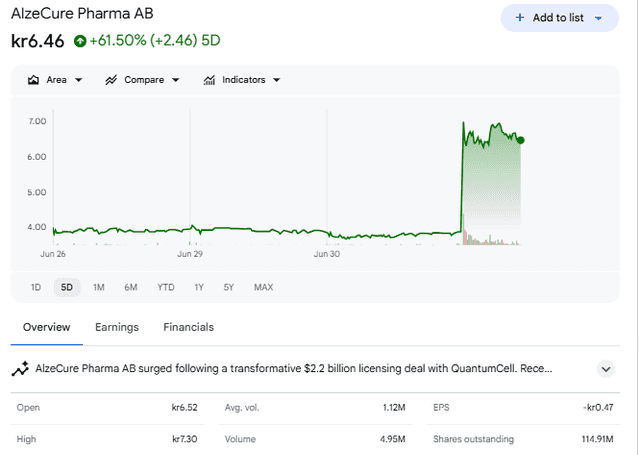
Task: Click the Avg. vol. value 1.12M
Action: pos(394,407)
